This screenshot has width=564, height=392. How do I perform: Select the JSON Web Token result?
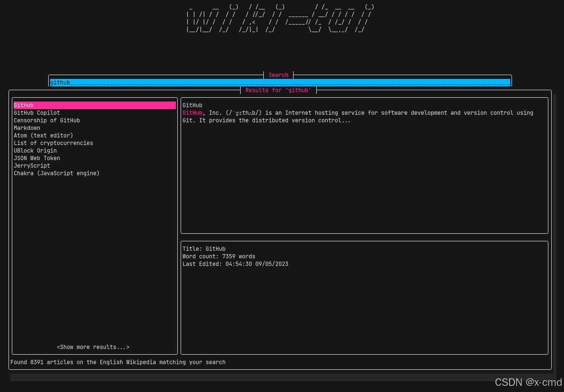pyautogui.click(x=37, y=158)
